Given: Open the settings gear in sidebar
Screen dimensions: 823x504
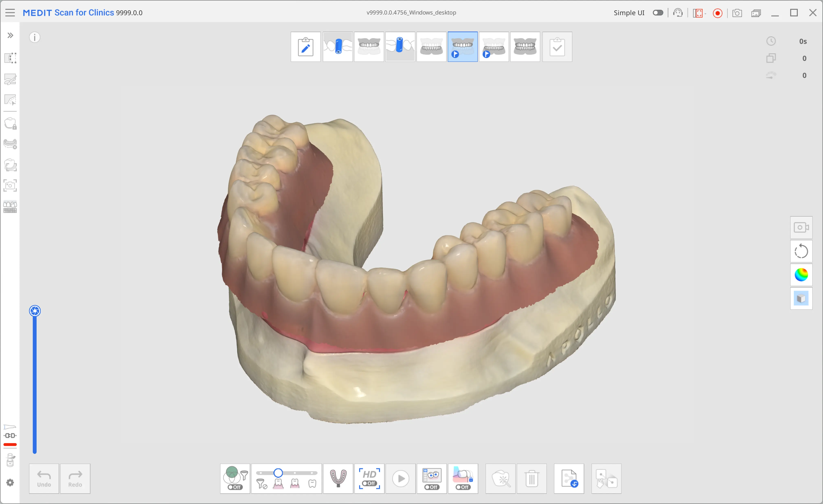Looking at the screenshot, I should click(10, 482).
